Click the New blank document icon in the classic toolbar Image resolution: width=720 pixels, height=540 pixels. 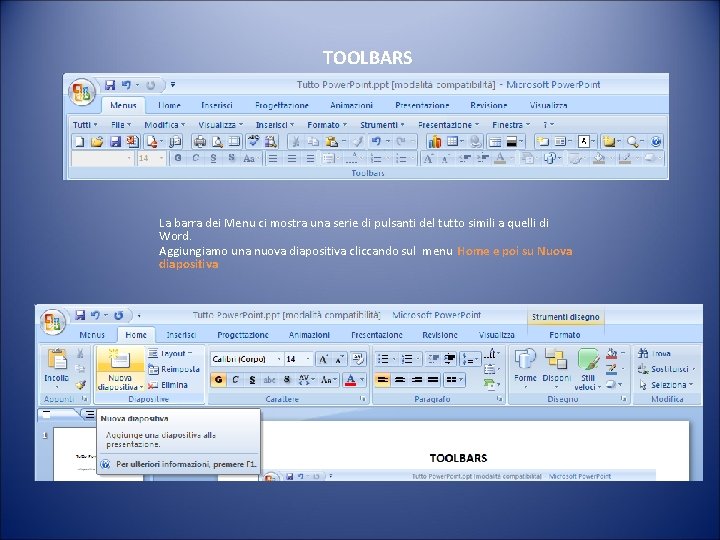(x=79, y=142)
